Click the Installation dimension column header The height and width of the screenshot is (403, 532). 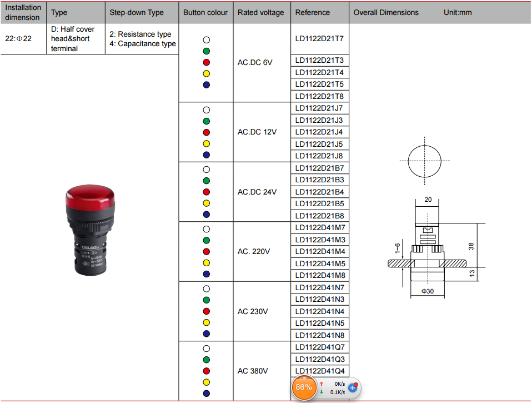pos(23,13)
